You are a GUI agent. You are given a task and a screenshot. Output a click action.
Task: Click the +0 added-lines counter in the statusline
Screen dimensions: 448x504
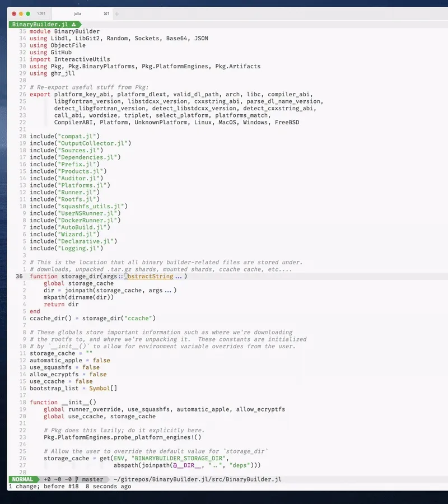(46, 479)
